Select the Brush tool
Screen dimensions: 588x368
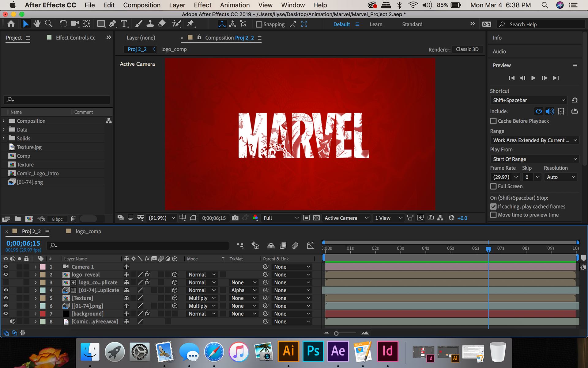coord(139,24)
